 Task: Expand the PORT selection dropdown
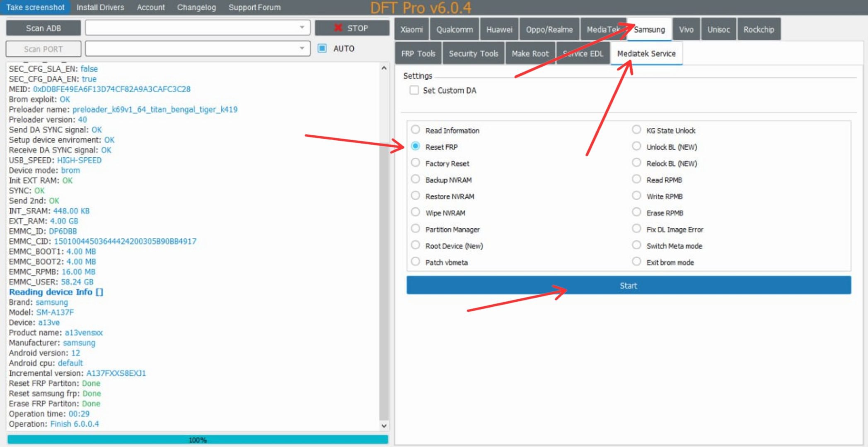tap(198, 48)
